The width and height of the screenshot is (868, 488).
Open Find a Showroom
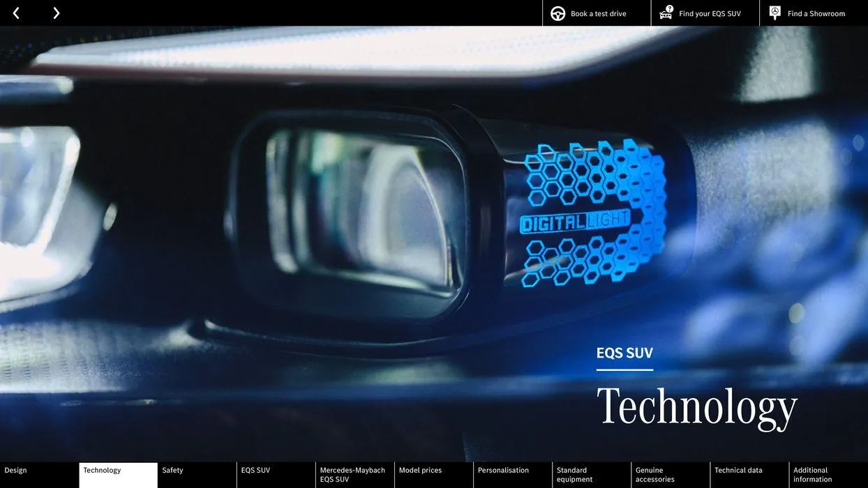(814, 13)
